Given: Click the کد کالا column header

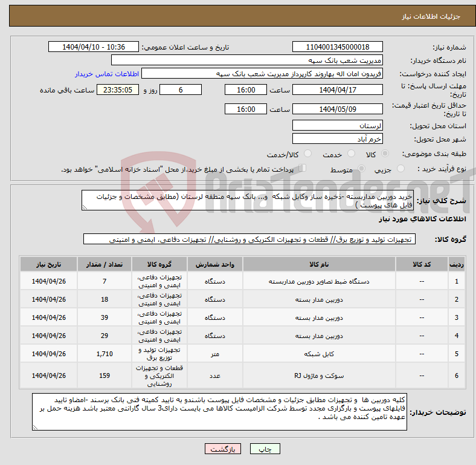Looking at the screenshot, I should tap(422, 264).
